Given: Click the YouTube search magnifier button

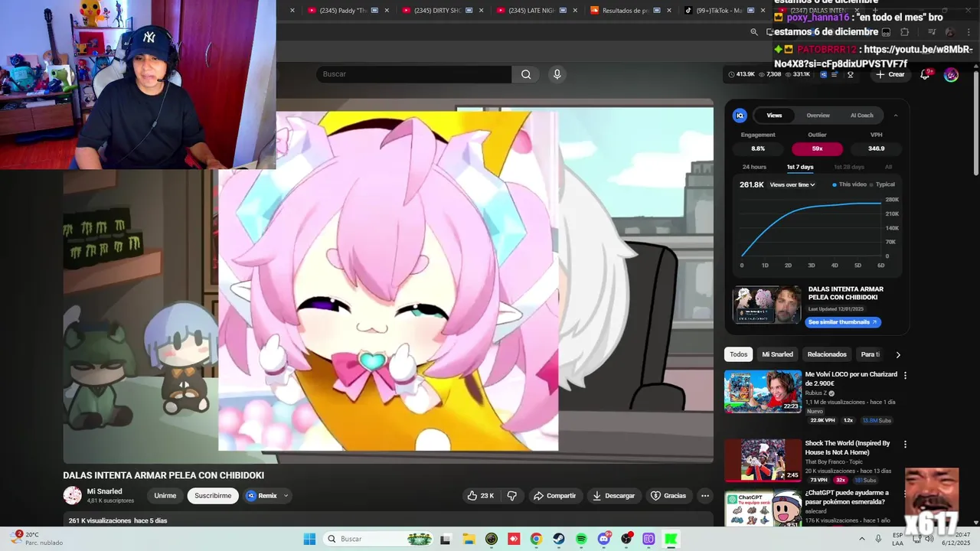Looking at the screenshot, I should pyautogui.click(x=526, y=74).
